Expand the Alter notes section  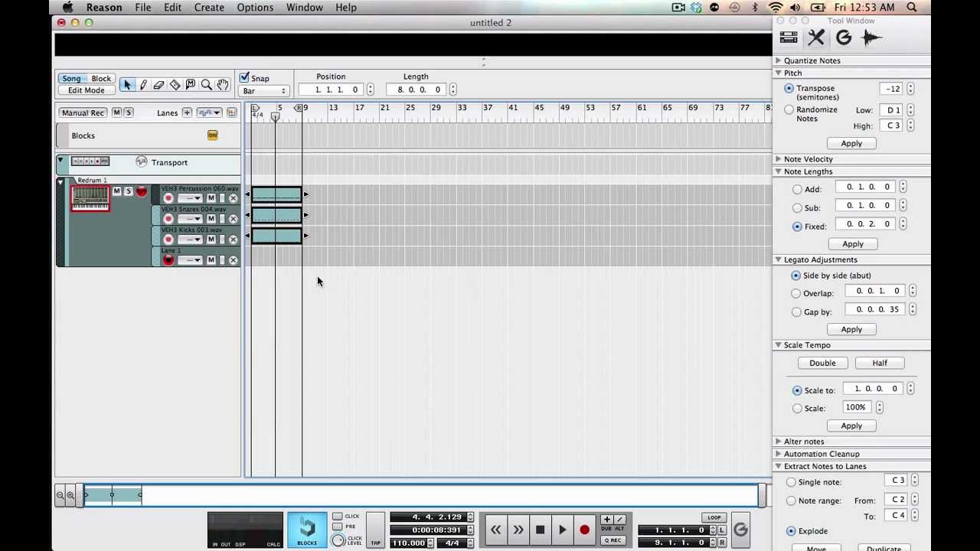pyautogui.click(x=778, y=442)
